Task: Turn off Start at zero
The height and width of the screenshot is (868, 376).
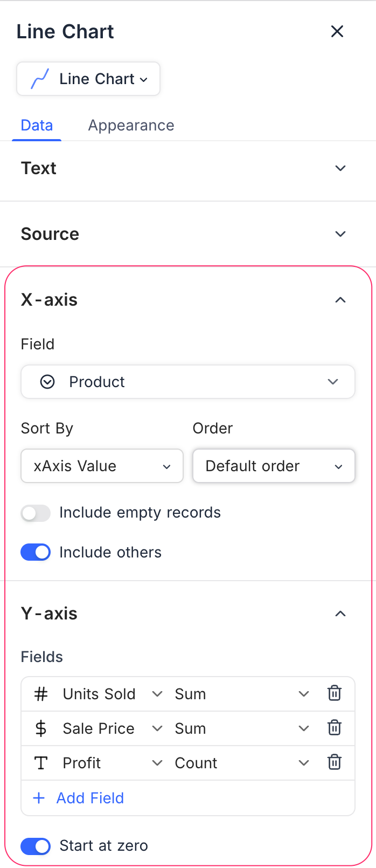Action: [36, 846]
